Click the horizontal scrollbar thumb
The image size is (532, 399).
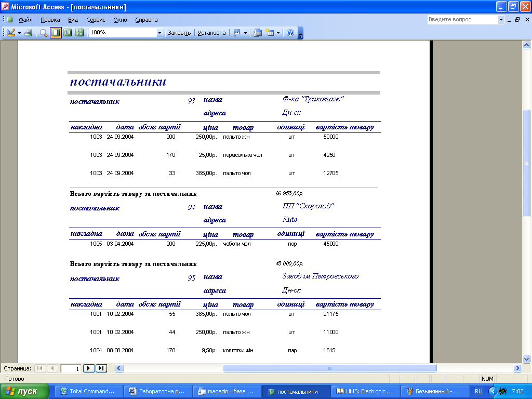330,368
